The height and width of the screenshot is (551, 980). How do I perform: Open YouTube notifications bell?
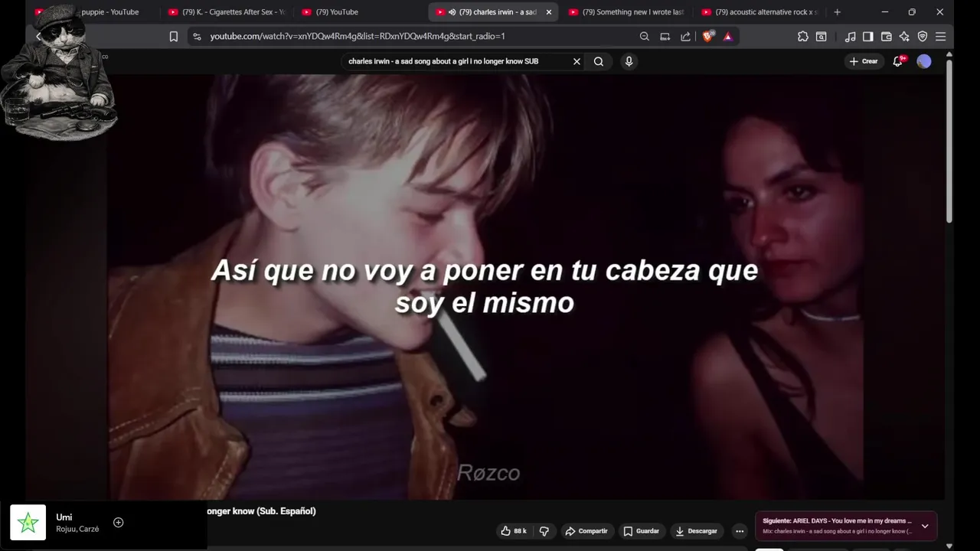pos(898,61)
